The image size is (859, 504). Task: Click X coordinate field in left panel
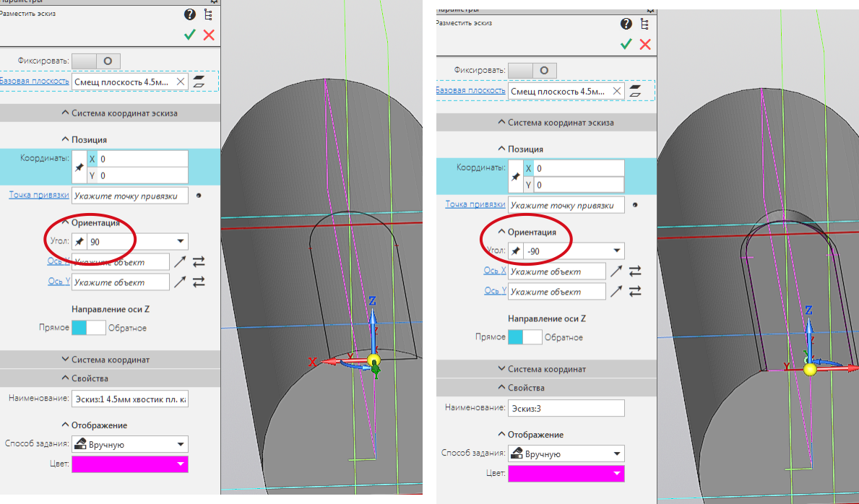coord(142,159)
